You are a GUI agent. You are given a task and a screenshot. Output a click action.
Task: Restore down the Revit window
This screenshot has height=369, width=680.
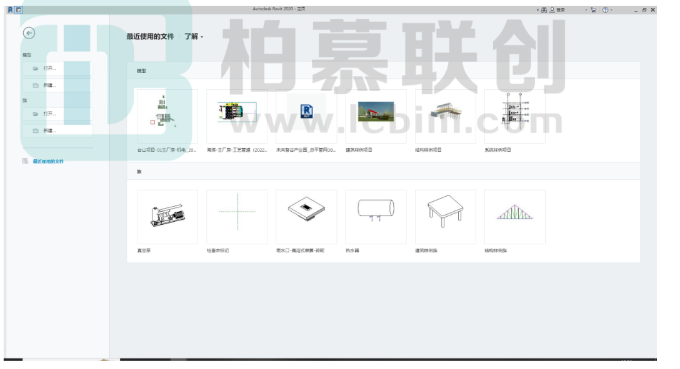click(x=644, y=10)
